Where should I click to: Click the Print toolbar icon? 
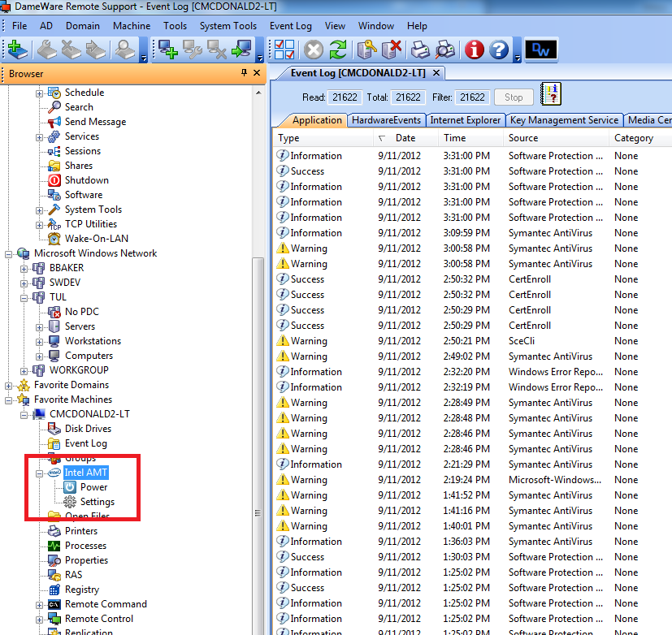click(420, 50)
